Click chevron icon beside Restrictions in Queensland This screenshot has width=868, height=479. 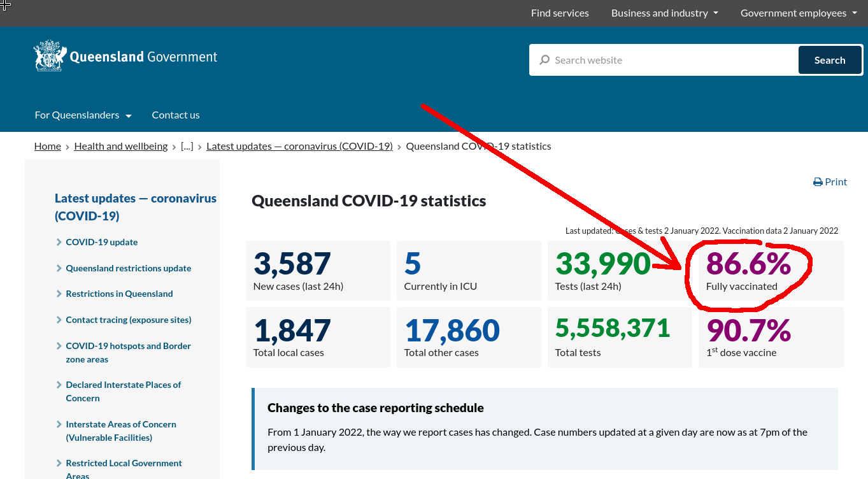(59, 294)
